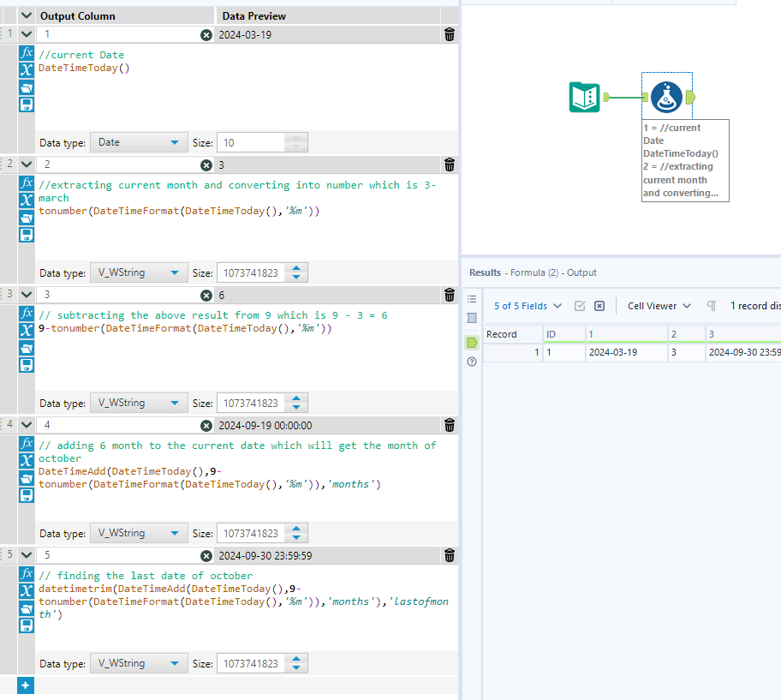Select the Formula tool on the canvas
The height and width of the screenshot is (700, 781).
click(667, 97)
